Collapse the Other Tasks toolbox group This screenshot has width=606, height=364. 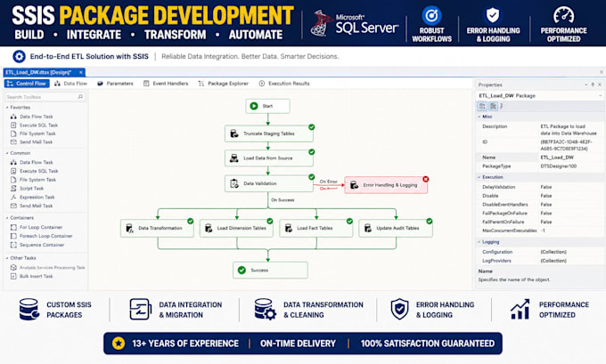pos(7,258)
